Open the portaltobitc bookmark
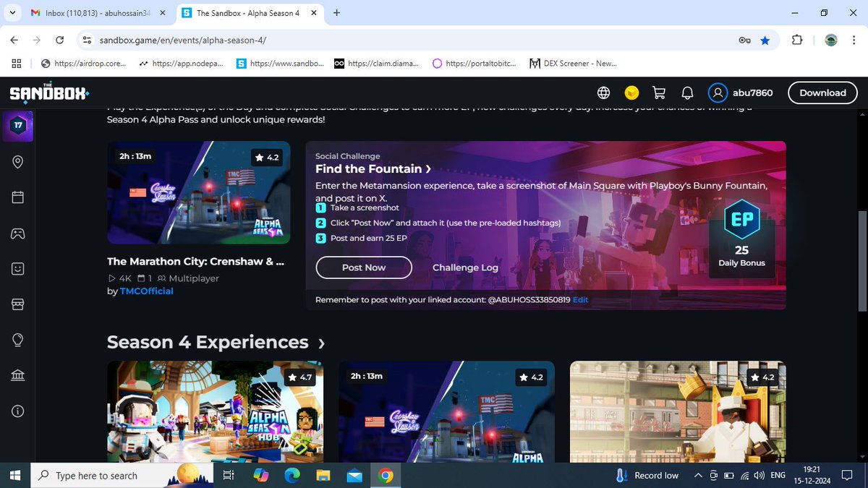The height and width of the screenshot is (488, 868). coord(474,64)
